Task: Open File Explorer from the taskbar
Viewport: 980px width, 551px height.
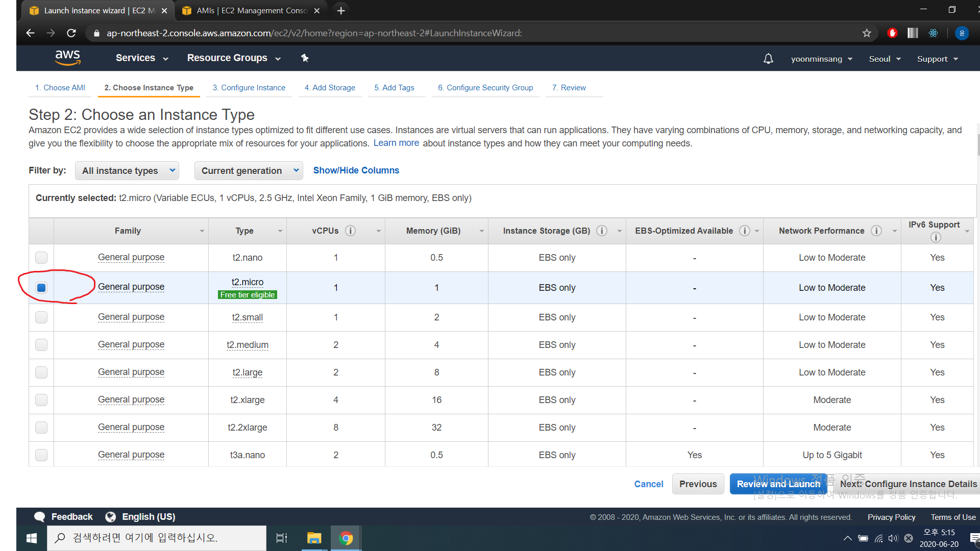Action: (x=314, y=538)
